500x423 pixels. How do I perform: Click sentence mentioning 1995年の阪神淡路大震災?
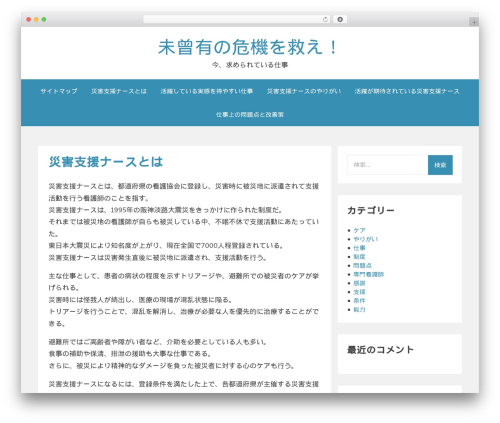(166, 210)
